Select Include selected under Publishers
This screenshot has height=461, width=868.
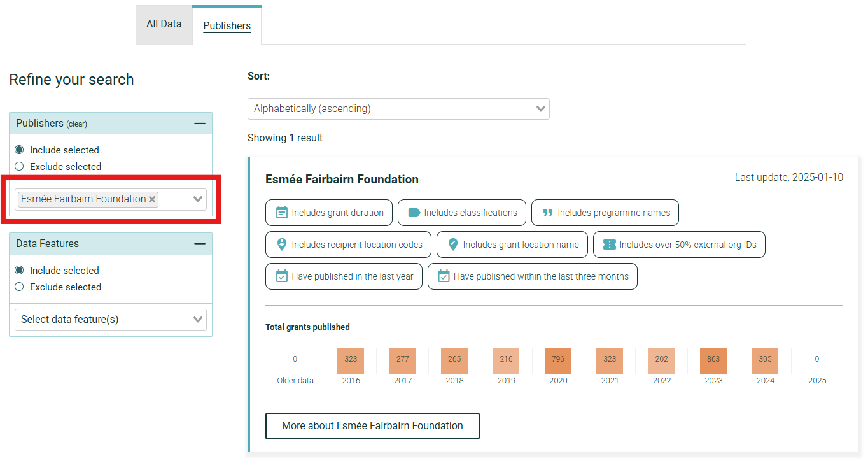[19, 150]
